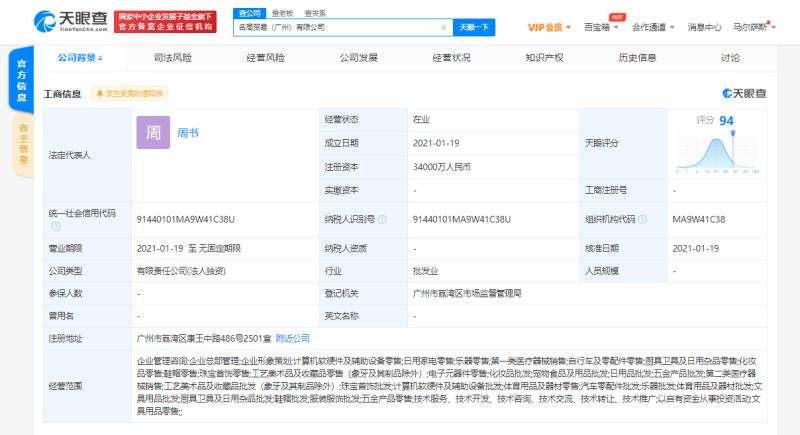The image size is (800, 435).
Task: Switch to the 司法风险 tab
Action: tap(172, 58)
